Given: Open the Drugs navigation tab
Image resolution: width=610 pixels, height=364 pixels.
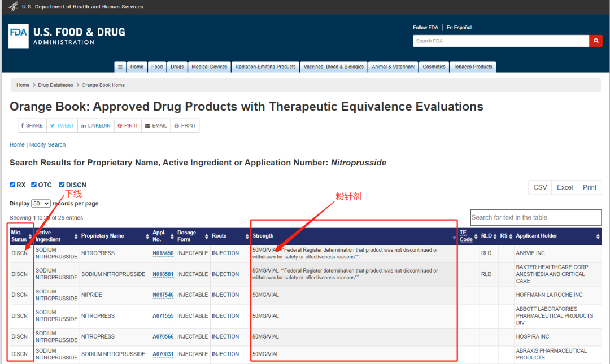Looking at the screenshot, I should click(x=177, y=67).
